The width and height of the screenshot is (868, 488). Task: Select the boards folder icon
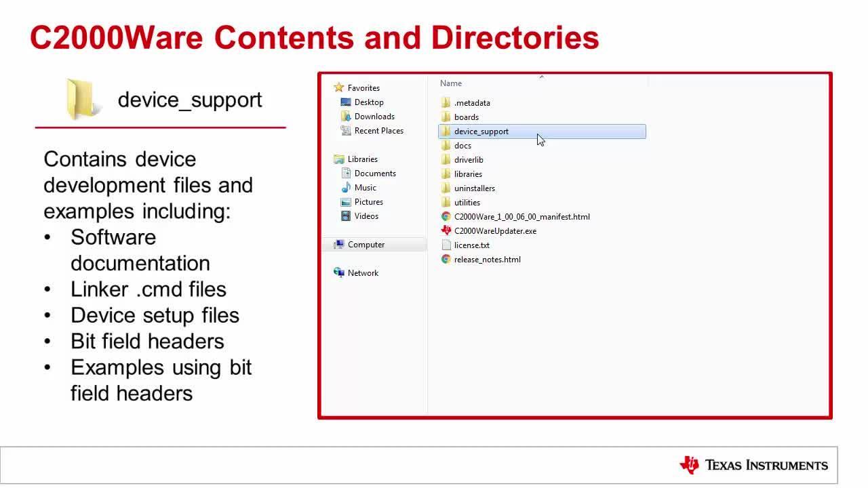[446, 117]
